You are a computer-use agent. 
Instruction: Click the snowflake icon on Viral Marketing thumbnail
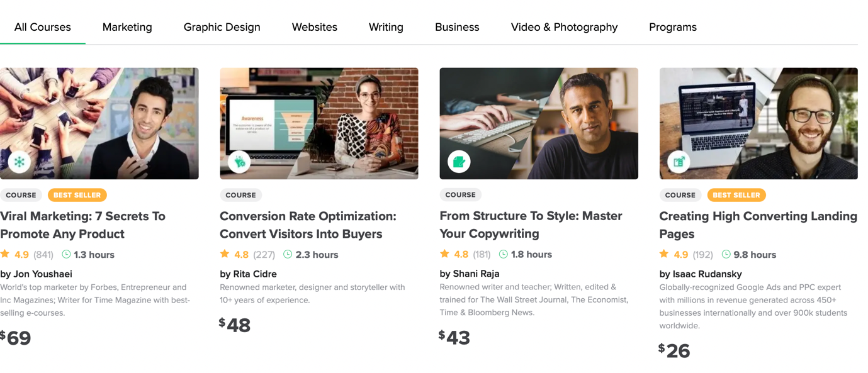pos(20,162)
